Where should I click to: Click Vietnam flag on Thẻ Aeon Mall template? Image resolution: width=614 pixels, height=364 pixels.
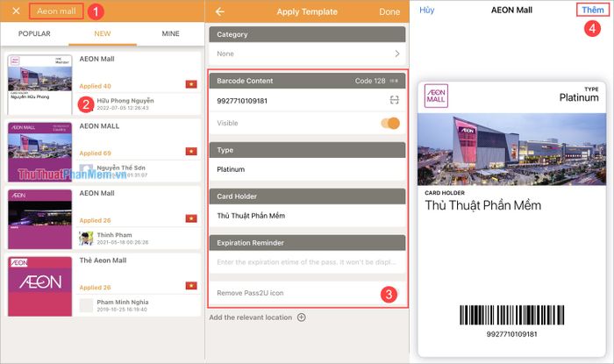click(x=191, y=286)
